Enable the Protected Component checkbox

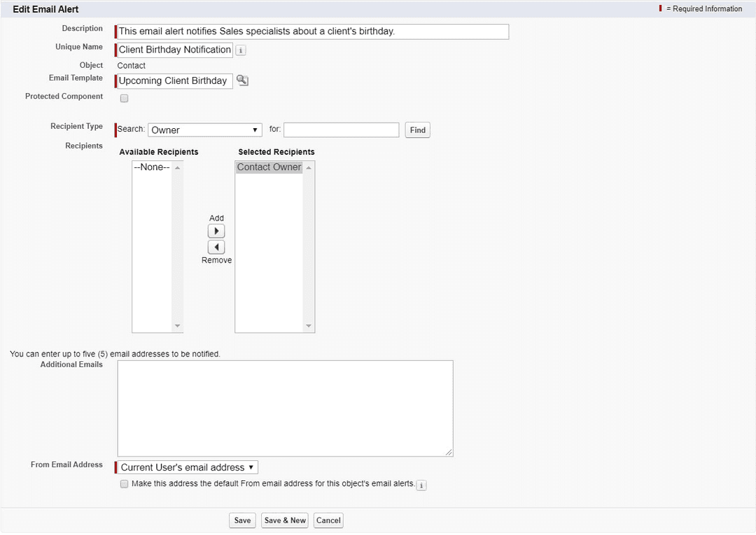pyautogui.click(x=124, y=98)
